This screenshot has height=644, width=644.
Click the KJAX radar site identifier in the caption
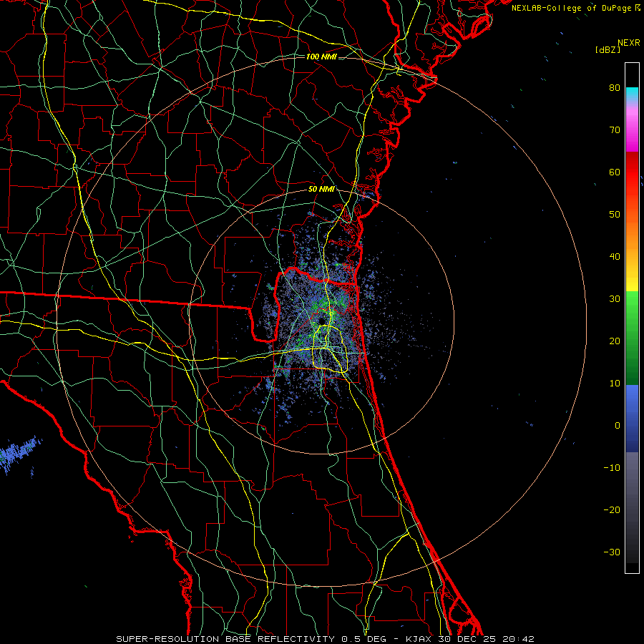coord(417,639)
